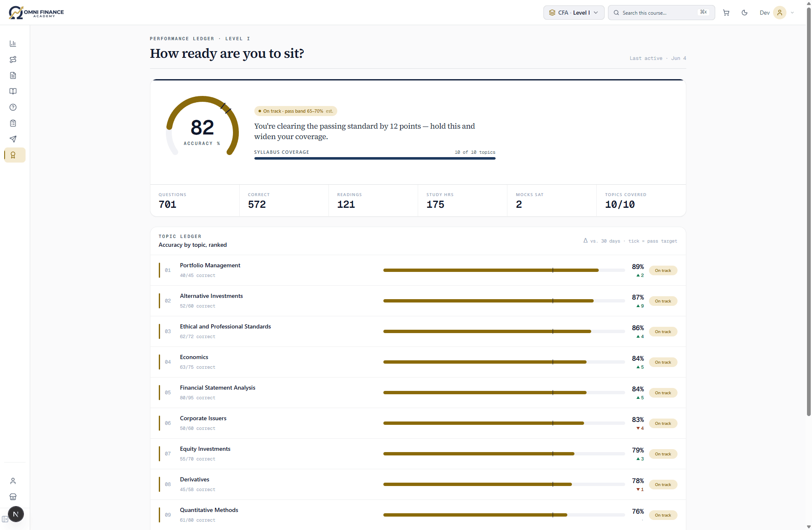Click On track badge for Quantitative Methods
Viewport: 812px width, 530px height.
click(663, 515)
